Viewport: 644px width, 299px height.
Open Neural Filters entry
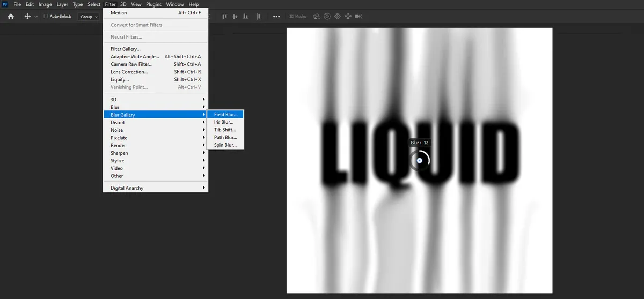156,37
